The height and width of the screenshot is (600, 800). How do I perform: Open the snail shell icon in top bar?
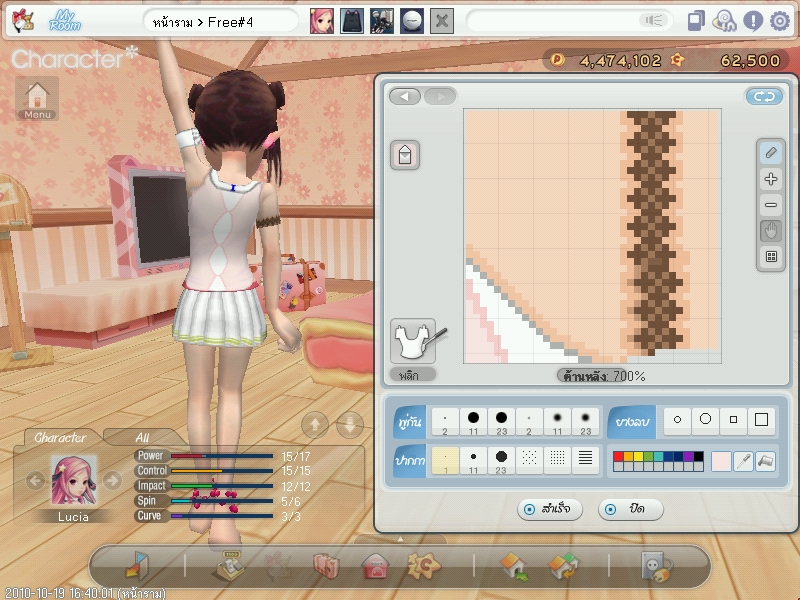click(724, 21)
